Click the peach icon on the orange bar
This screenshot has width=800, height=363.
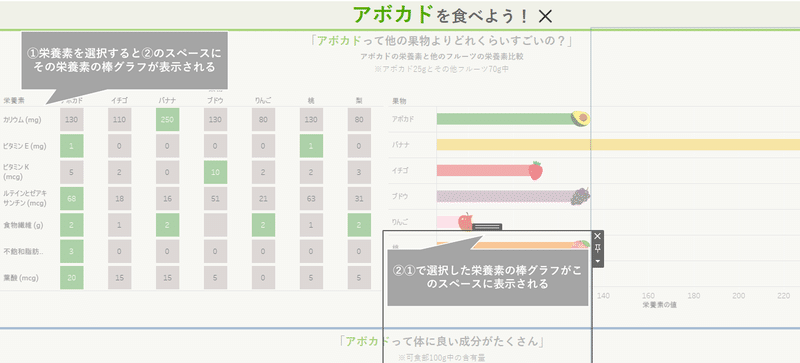tap(581, 245)
